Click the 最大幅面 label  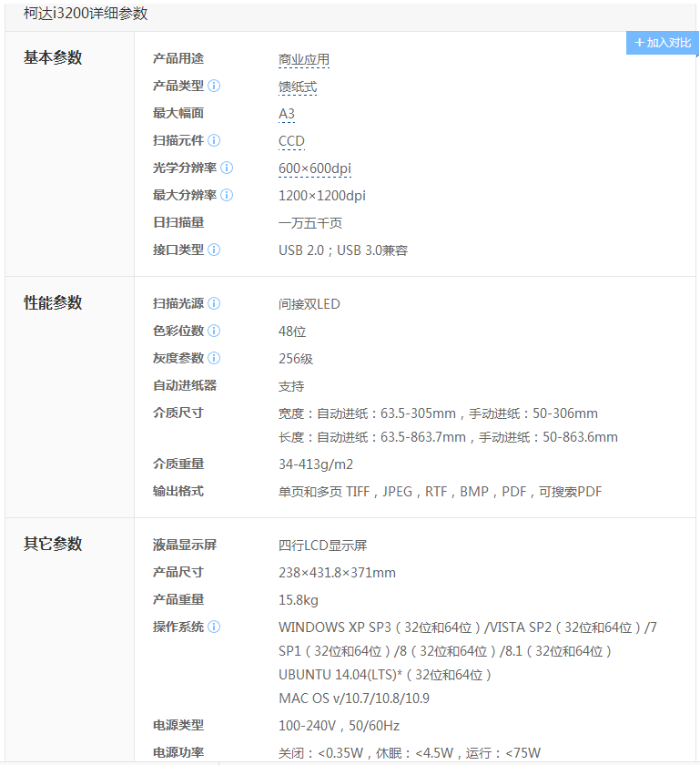[x=178, y=113]
